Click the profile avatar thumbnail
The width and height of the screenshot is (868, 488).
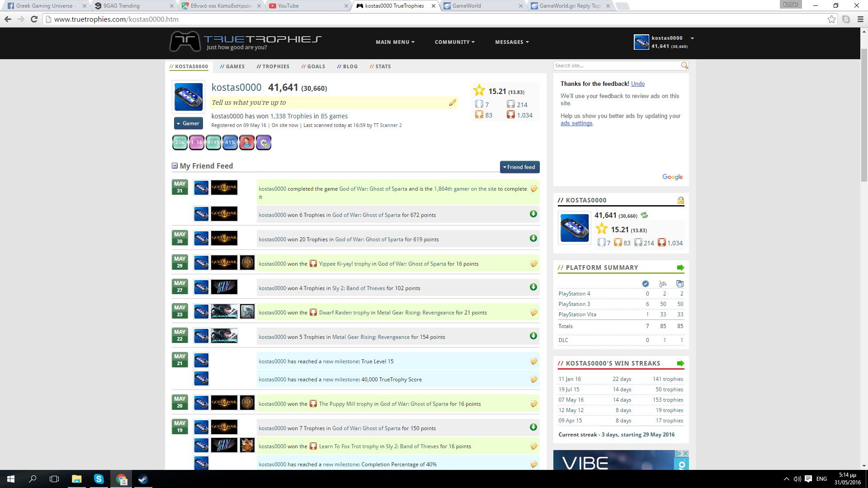click(189, 97)
